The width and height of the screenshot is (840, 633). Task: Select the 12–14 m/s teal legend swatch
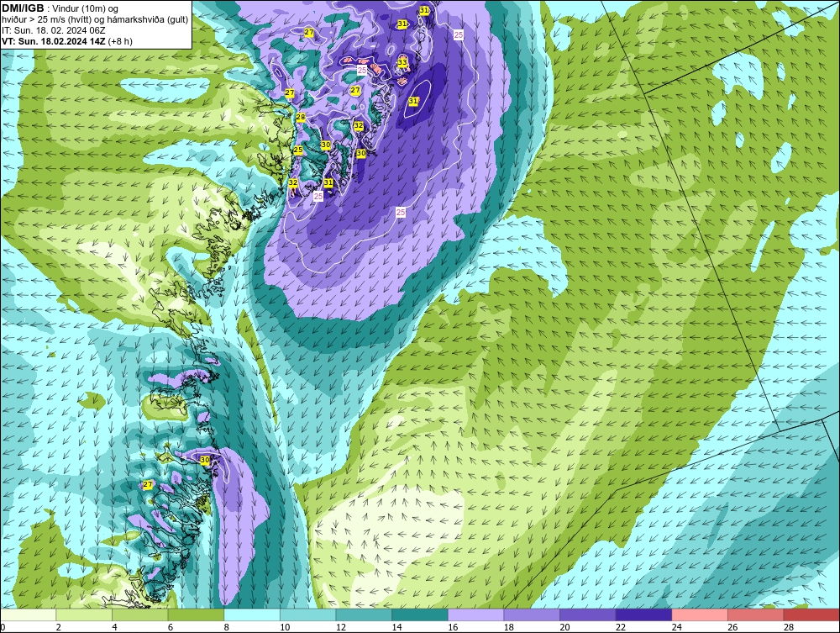tap(364, 615)
